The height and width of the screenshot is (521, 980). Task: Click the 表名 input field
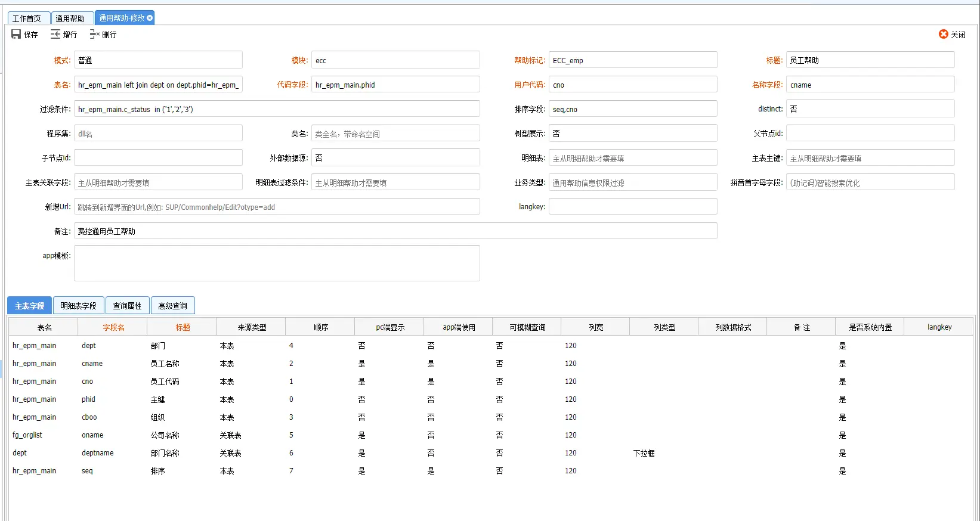pyautogui.click(x=158, y=84)
